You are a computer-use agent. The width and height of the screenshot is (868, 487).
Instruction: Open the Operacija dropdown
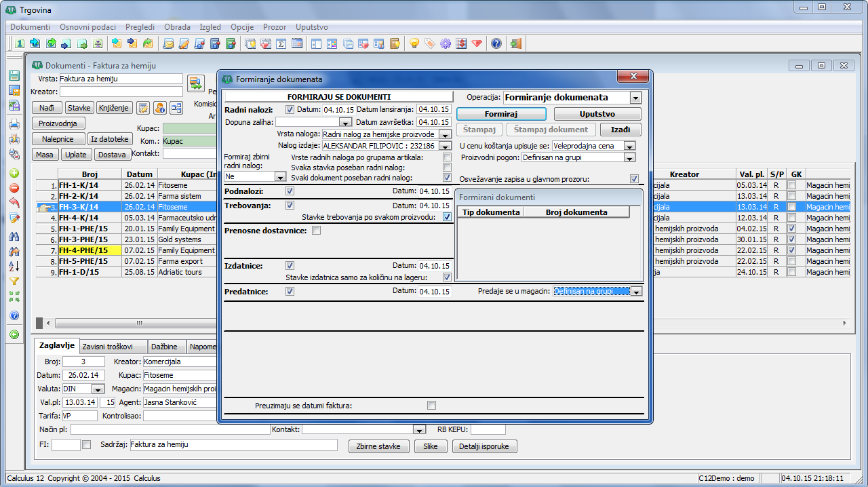pyautogui.click(x=635, y=98)
